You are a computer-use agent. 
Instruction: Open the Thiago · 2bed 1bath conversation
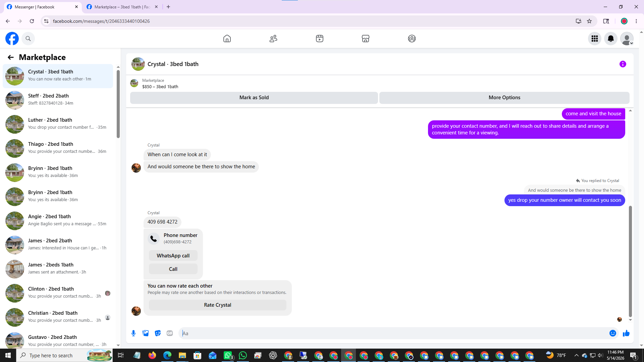(x=58, y=148)
